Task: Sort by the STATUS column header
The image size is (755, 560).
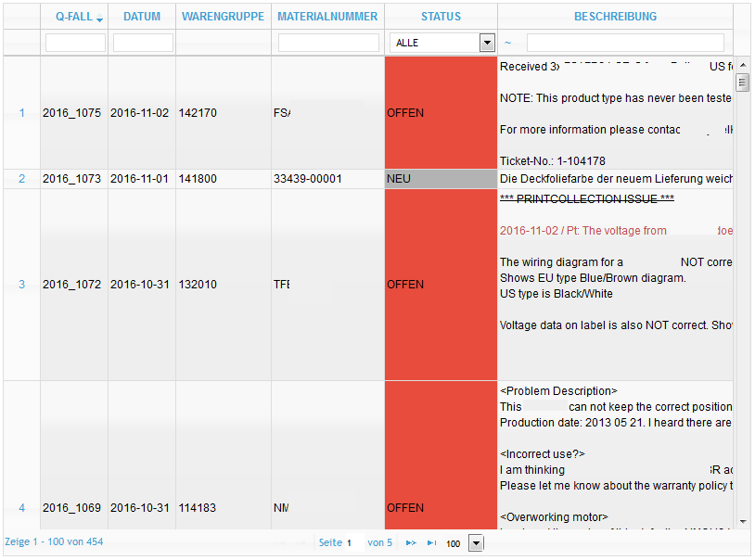Action: [x=441, y=17]
